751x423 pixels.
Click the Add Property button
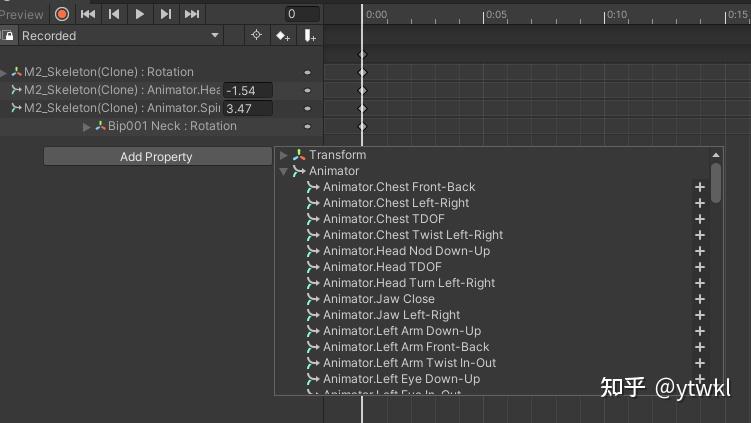(158, 157)
